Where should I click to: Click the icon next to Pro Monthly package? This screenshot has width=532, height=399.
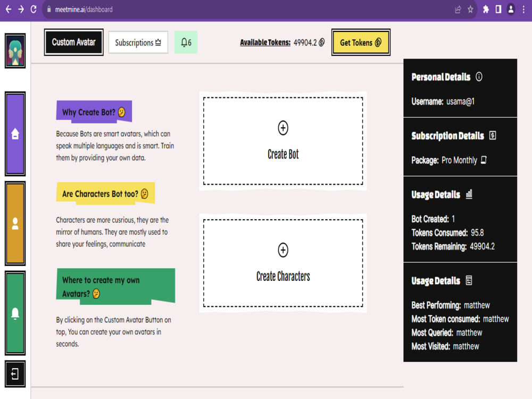coord(484,160)
